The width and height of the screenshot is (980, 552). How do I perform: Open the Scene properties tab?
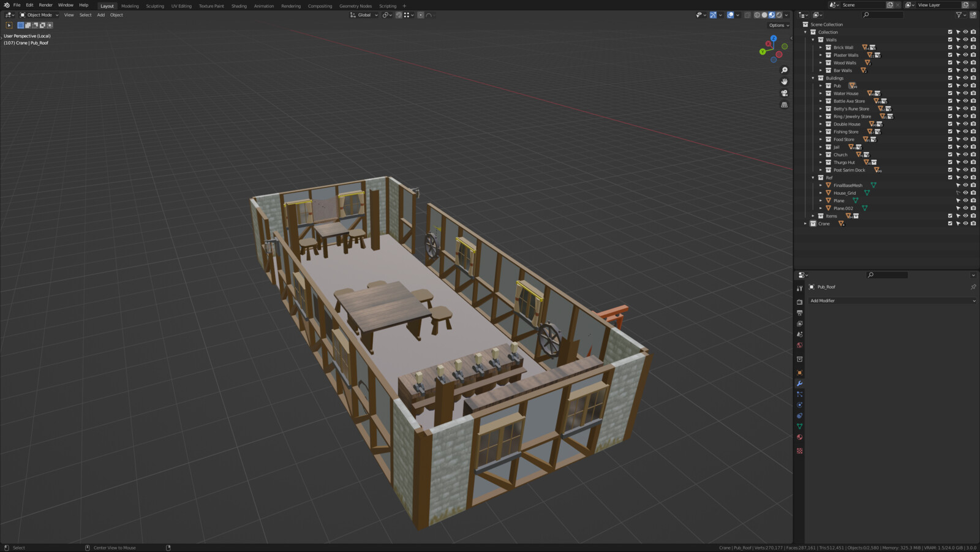799,335
